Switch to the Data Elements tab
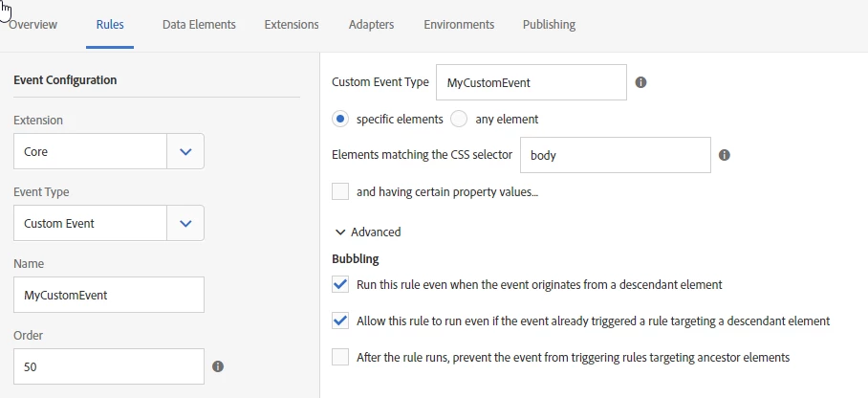868x398 pixels. coord(199,24)
